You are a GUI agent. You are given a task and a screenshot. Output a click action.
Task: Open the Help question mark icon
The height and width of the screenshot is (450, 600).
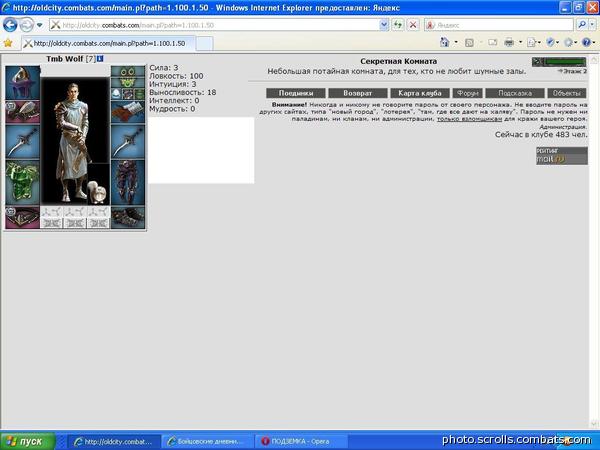click(586, 42)
